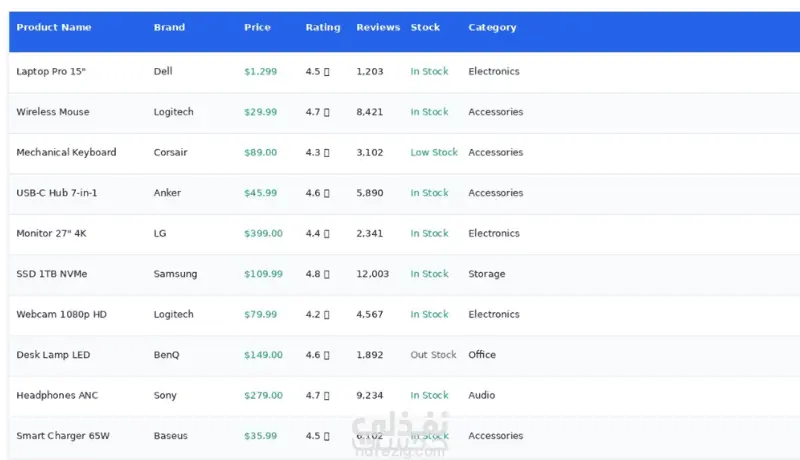This screenshot has height=460, width=800.
Task: Click the 5,890 reviews count
Action: tap(369, 193)
